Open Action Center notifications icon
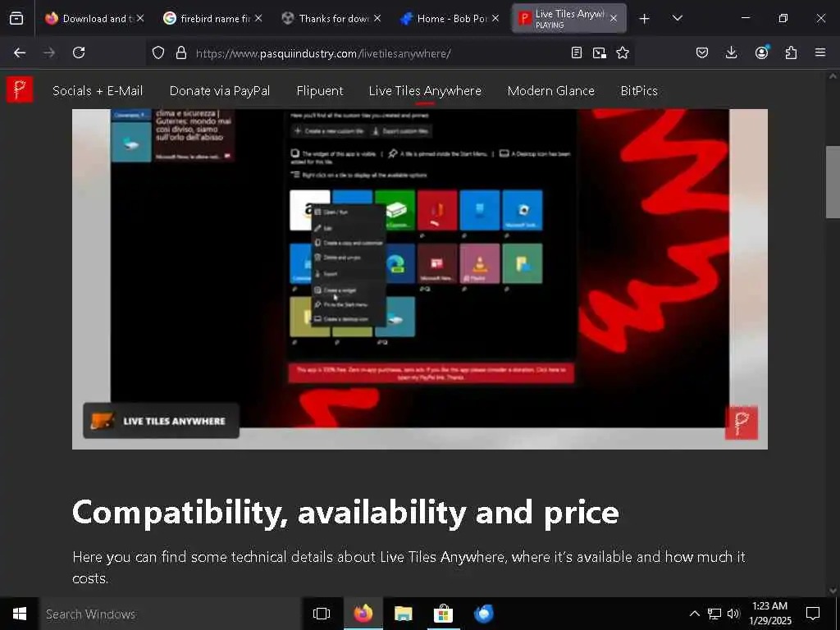Screen dimensions: 840x630 [x=813, y=614]
